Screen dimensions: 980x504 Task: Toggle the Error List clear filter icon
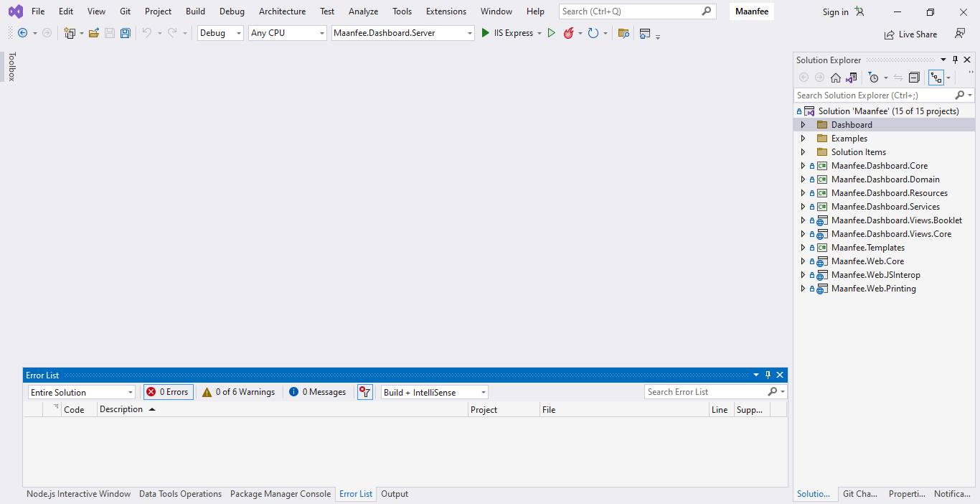(365, 392)
